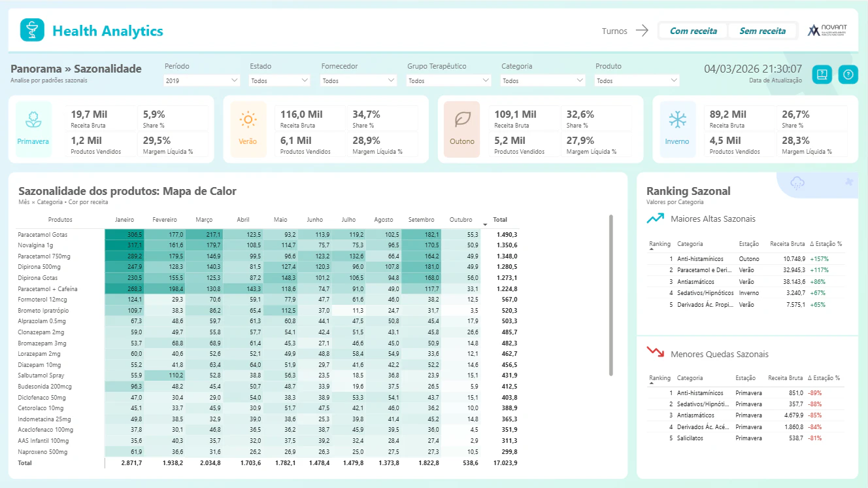The height and width of the screenshot is (488, 868).
Task: Click the sort arrow above Ranking in Menores Quedas
Action: [x=652, y=384]
